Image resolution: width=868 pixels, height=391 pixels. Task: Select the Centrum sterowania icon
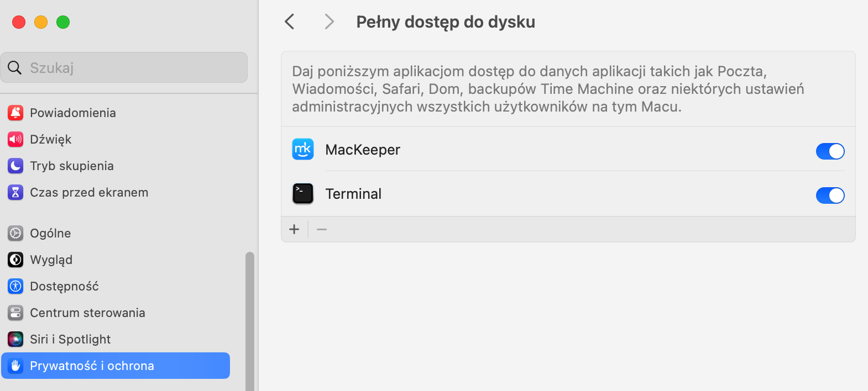click(15, 313)
